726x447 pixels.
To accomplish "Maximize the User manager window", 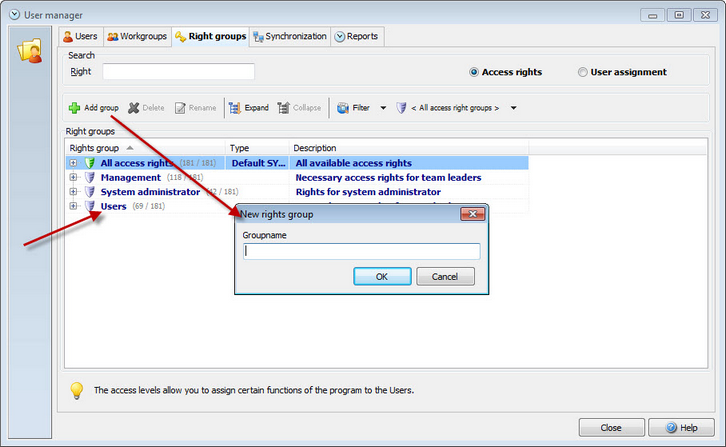I will 679,15.
